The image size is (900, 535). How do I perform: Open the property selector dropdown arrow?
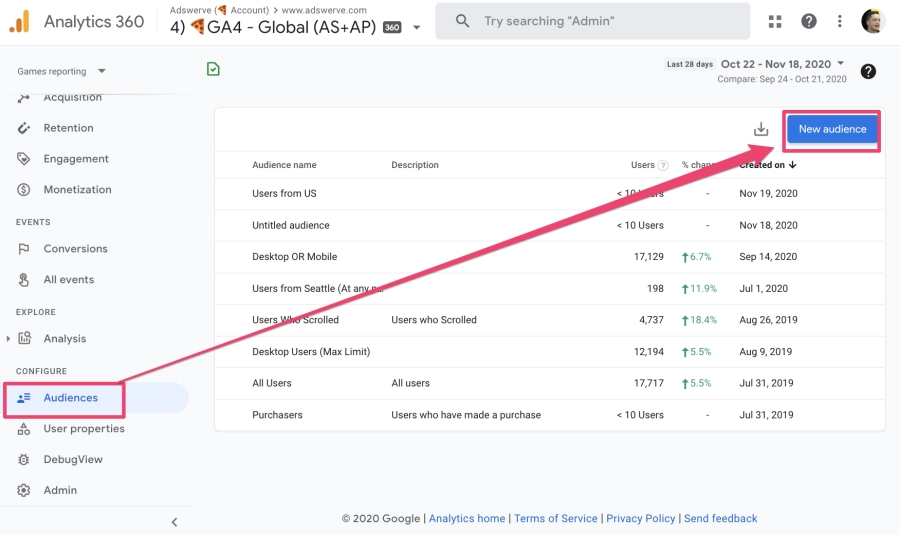[417, 27]
